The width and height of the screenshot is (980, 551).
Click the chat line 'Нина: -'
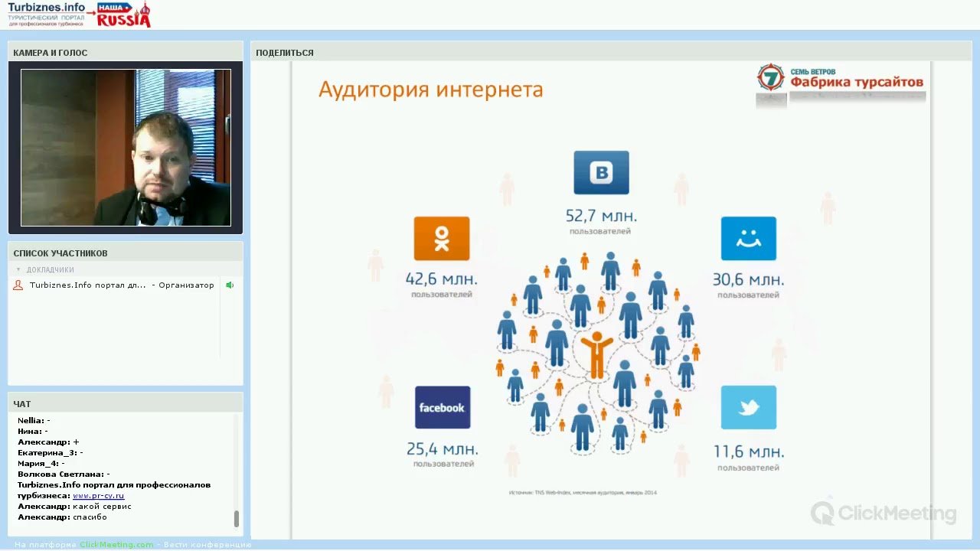33,432
